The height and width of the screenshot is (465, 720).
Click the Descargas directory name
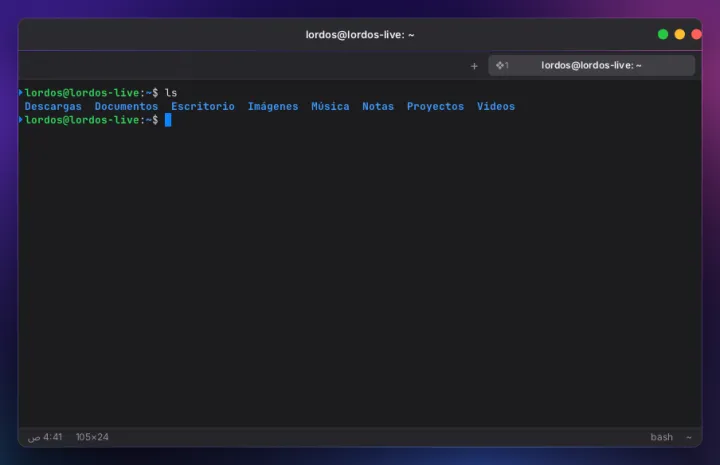(53, 106)
